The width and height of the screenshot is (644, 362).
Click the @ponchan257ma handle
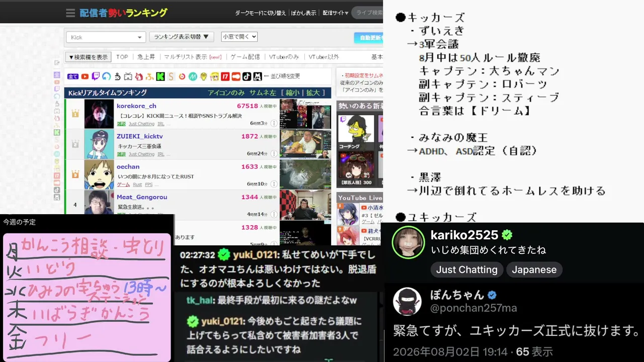(473, 308)
